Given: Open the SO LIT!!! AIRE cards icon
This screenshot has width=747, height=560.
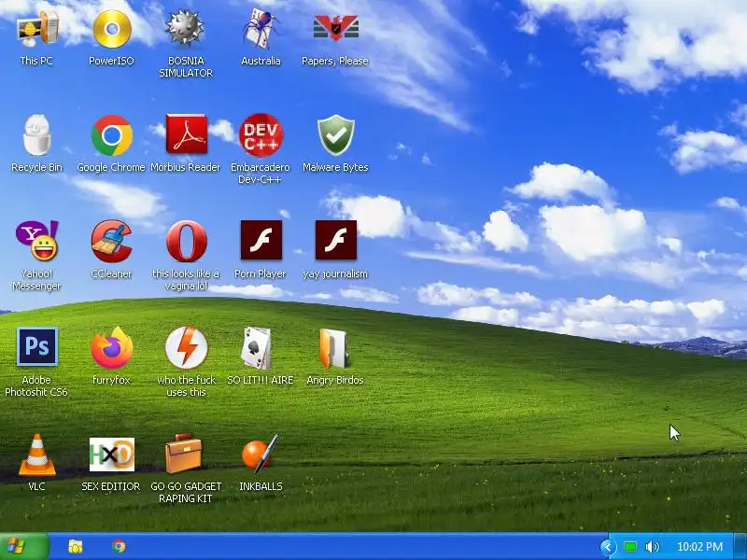Looking at the screenshot, I should point(256,348).
